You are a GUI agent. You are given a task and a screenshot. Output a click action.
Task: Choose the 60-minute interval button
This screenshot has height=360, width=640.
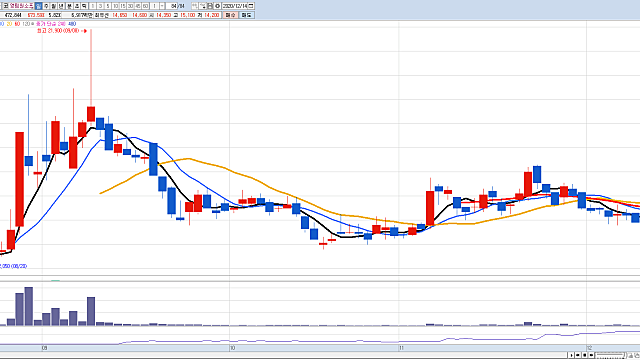tap(145, 6)
